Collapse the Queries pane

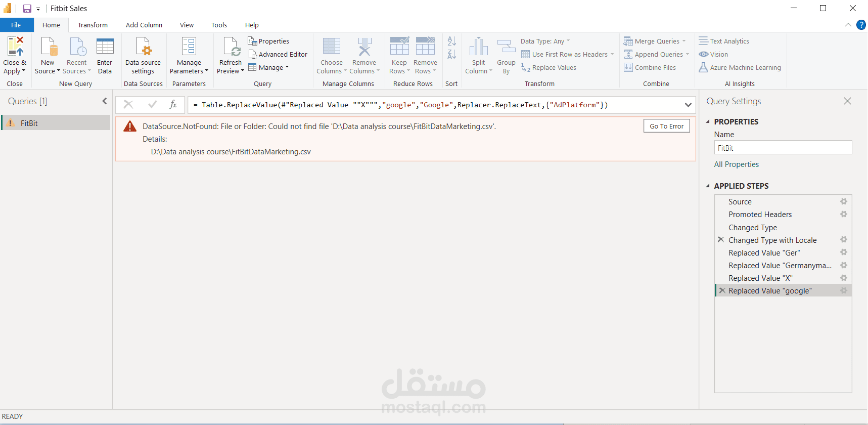[105, 101]
